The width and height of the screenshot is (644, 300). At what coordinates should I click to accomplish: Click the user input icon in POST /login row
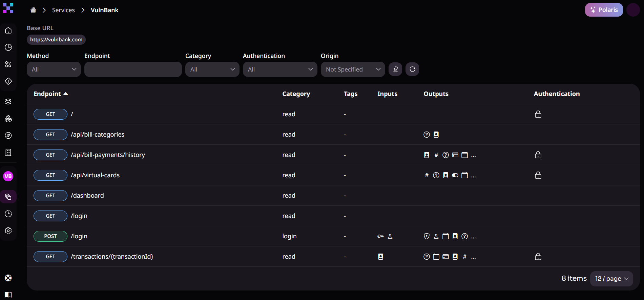390,236
